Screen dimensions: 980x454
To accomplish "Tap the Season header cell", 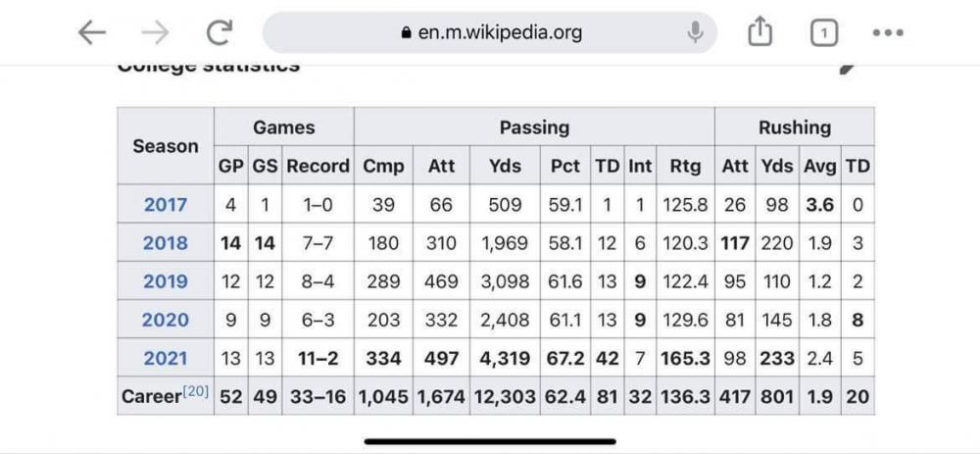I will pyautogui.click(x=166, y=146).
